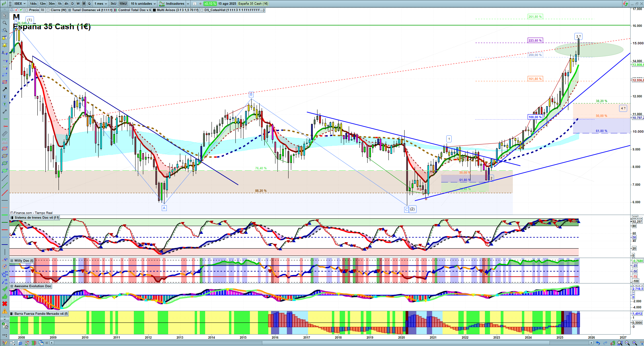Click the undo arrow in bottom bar
The image size is (644, 346).
pyautogui.click(x=598, y=343)
